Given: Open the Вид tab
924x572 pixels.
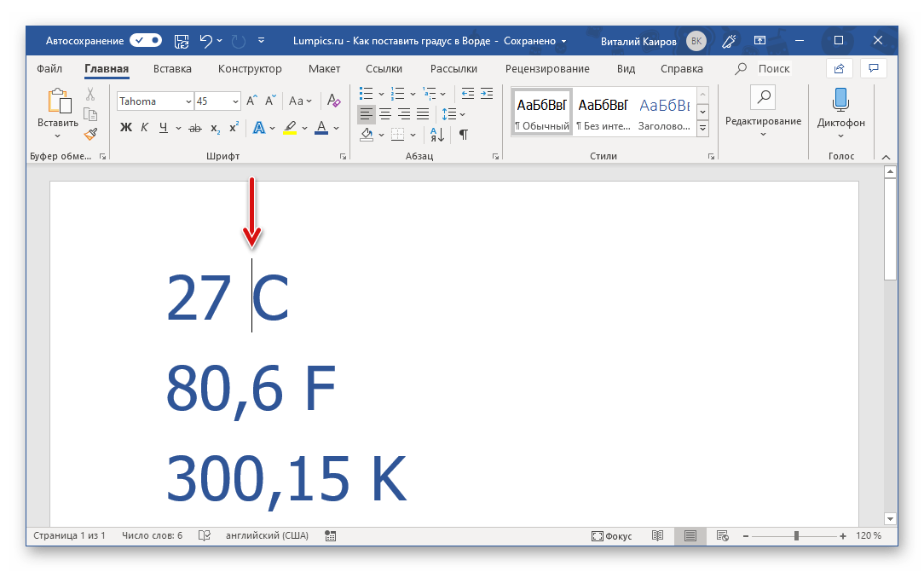Looking at the screenshot, I should point(626,68).
